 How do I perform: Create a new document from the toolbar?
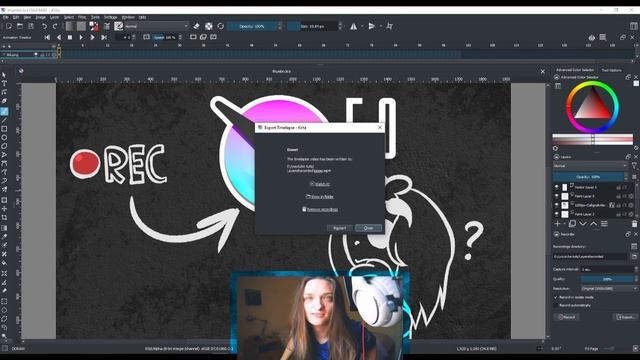coord(9,26)
